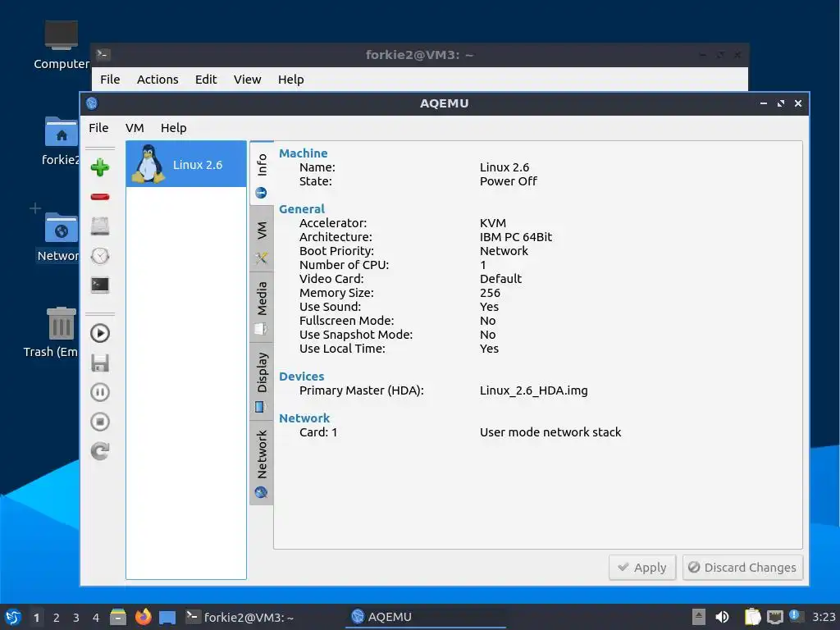Open the Network desktop folder icon
This screenshot has width=840, height=630.
[x=60, y=237]
